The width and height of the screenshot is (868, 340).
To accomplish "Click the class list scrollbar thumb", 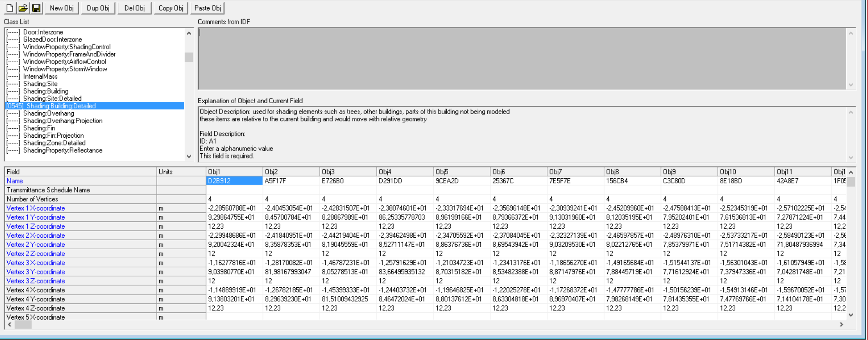I will pyautogui.click(x=189, y=57).
